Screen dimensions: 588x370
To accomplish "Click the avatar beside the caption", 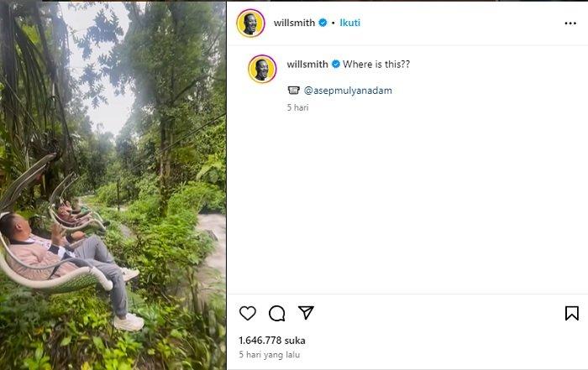I will (262, 68).
